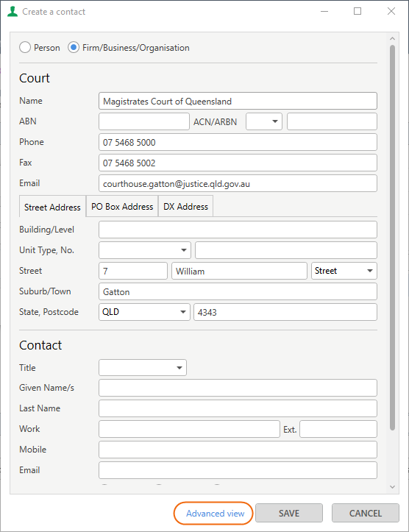Click the Suburb/Town field showing Gatton
This screenshot has width=409, height=532.
coord(238,292)
